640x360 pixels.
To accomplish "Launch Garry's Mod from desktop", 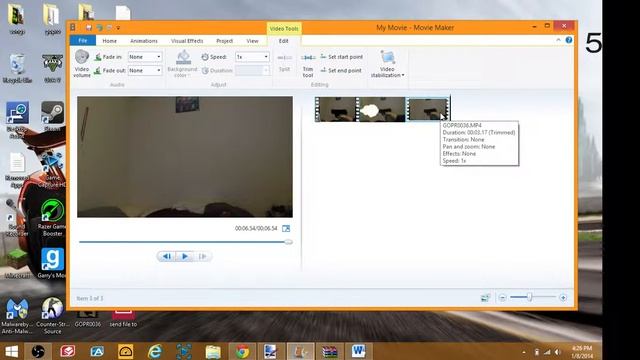I will [53, 263].
